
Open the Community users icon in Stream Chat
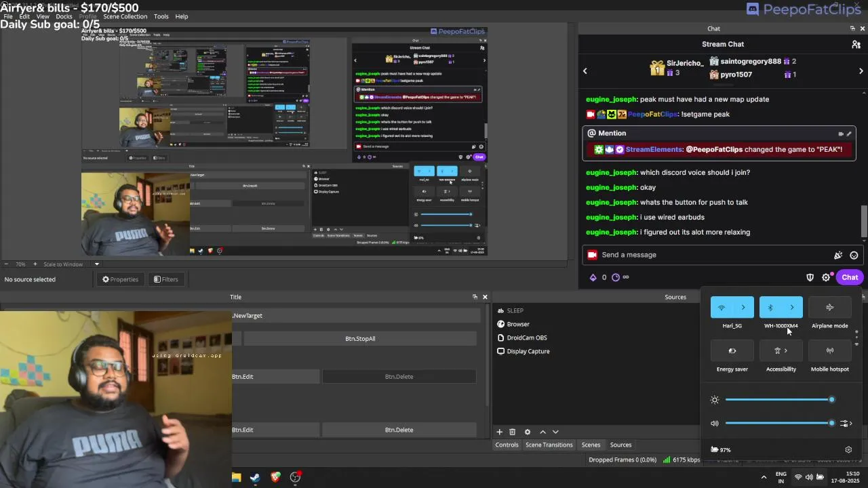pos(856,44)
